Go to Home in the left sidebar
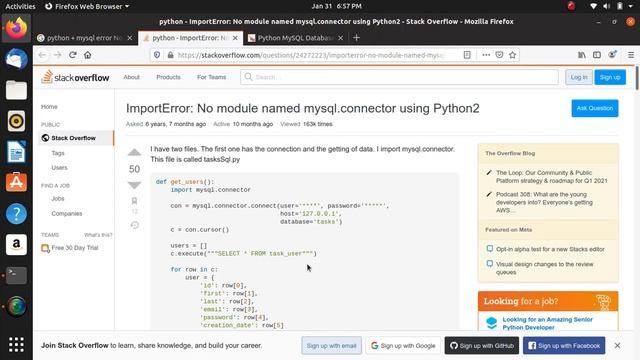640x360 pixels. pos(49,107)
